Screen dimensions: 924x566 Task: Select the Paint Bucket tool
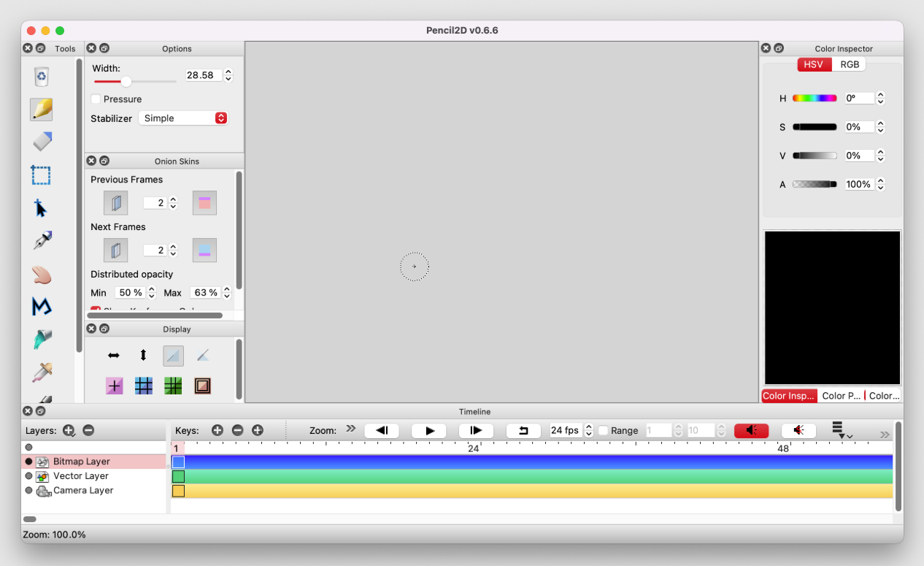pyautogui.click(x=42, y=339)
